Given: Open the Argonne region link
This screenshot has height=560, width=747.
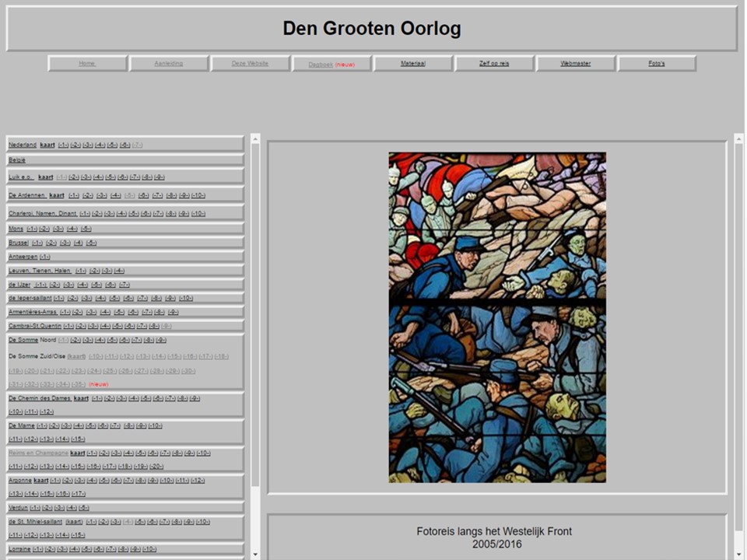Looking at the screenshot, I should 20,481.
